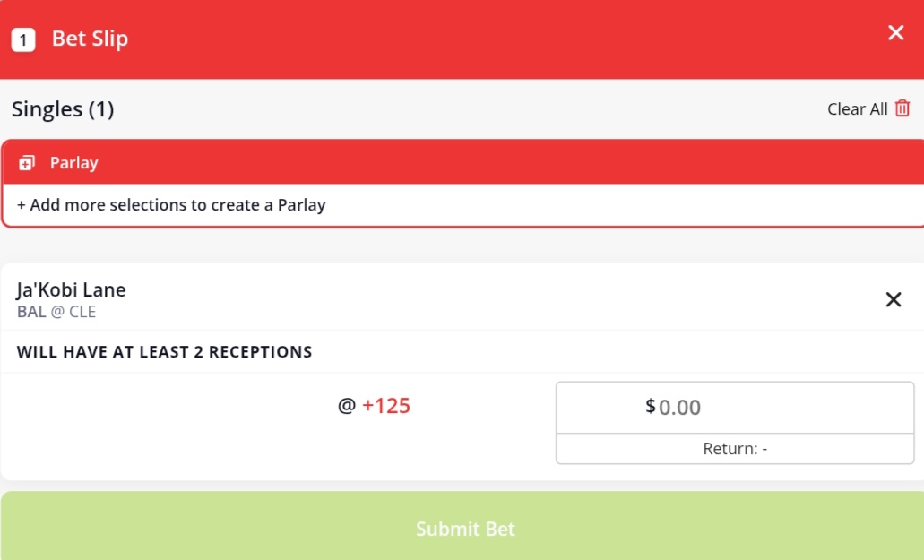
Task: Click the bet count badge showing 1
Action: pyautogui.click(x=23, y=40)
